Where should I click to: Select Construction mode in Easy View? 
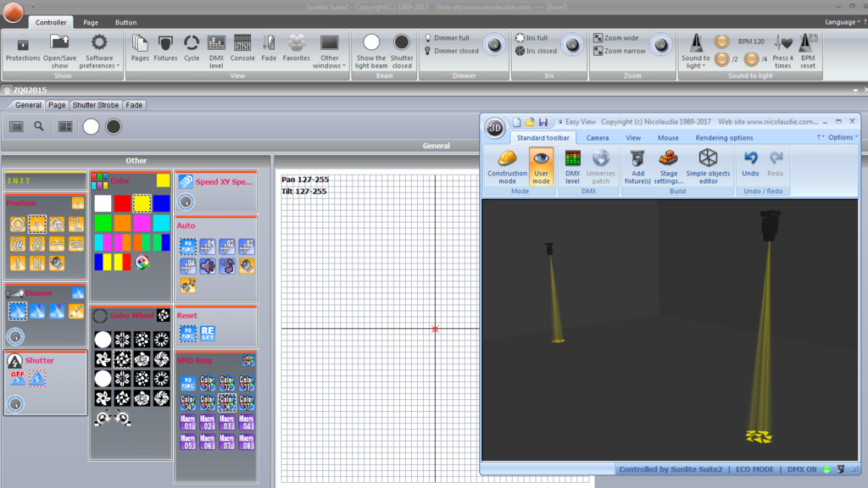click(x=507, y=167)
